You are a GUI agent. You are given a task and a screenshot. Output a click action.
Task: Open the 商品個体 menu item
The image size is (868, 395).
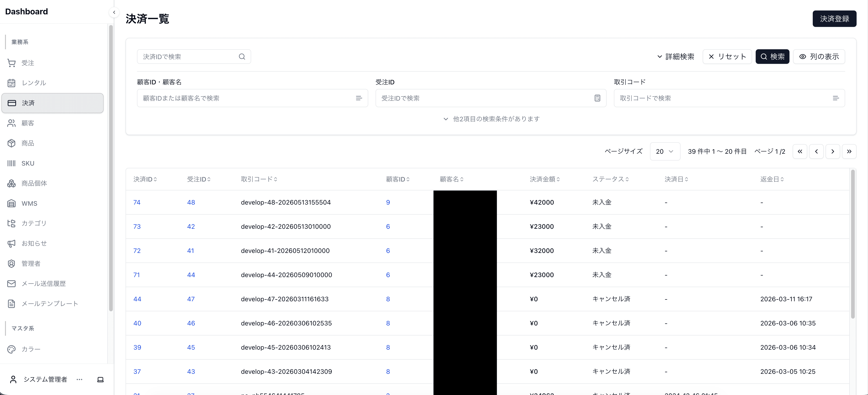click(x=53, y=183)
